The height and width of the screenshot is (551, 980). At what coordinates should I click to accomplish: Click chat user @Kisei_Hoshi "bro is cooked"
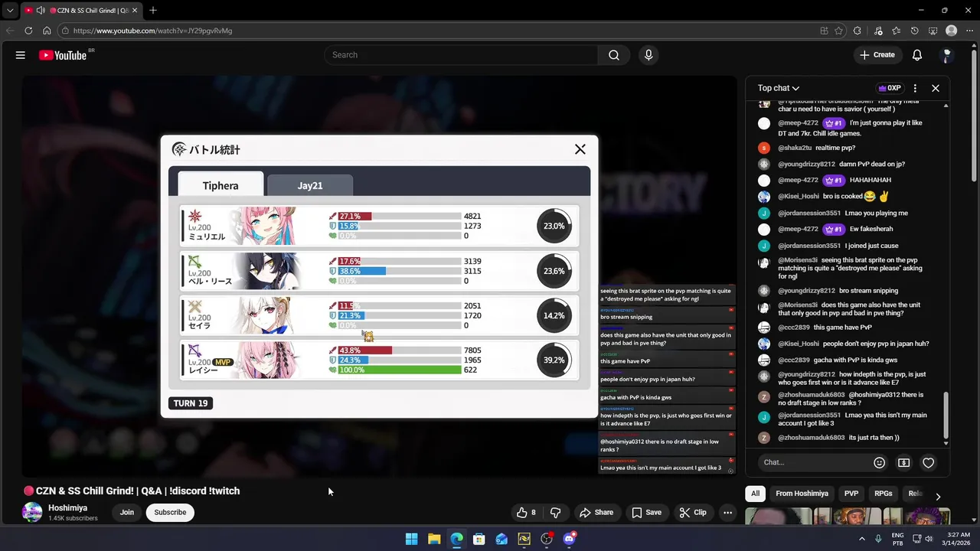[x=834, y=197]
